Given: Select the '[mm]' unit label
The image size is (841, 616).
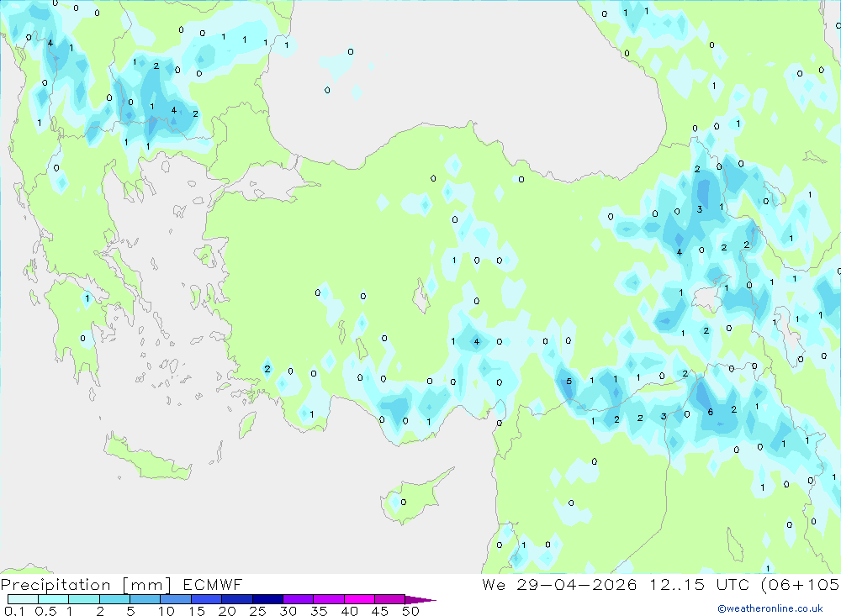Looking at the screenshot, I should (147, 585).
